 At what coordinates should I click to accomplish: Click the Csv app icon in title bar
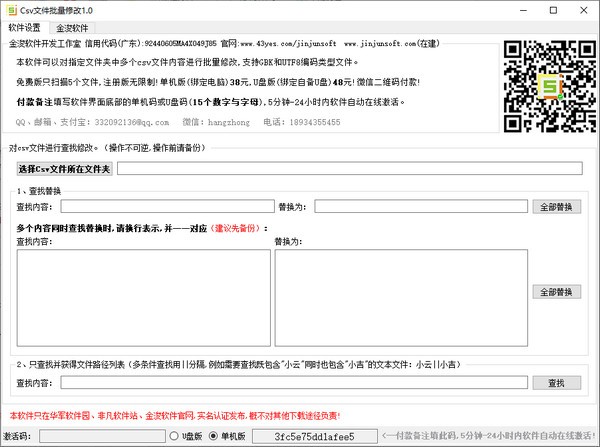10,9
